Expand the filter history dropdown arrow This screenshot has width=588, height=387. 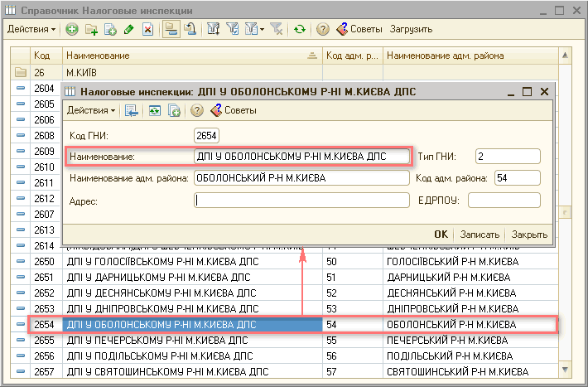coord(262,29)
